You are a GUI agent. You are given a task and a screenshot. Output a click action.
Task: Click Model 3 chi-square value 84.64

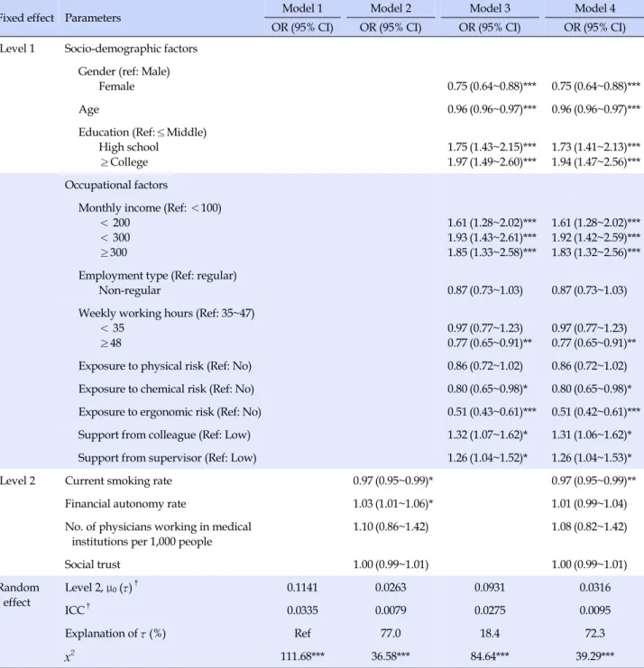490,656
